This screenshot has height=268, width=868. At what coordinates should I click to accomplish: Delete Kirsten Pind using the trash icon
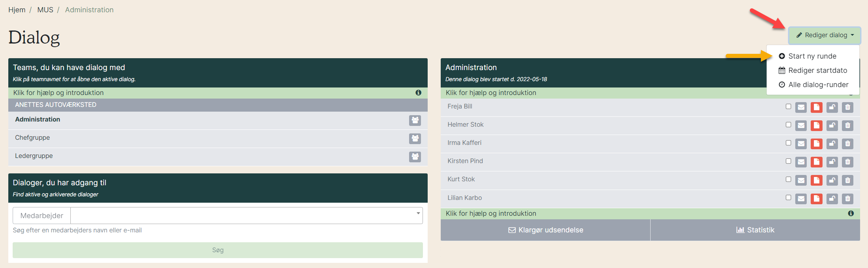pyautogui.click(x=847, y=162)
